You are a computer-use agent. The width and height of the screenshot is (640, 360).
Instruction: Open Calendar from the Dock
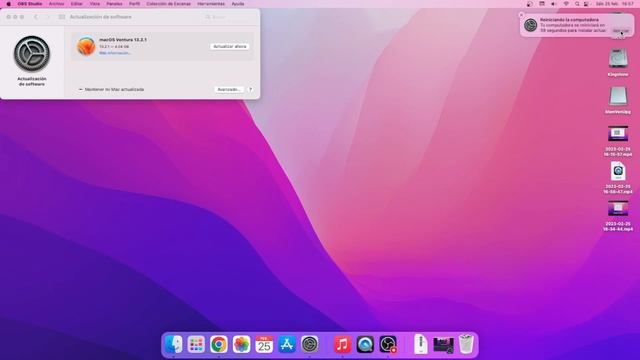pyautogui.click(x=264, y=344)
